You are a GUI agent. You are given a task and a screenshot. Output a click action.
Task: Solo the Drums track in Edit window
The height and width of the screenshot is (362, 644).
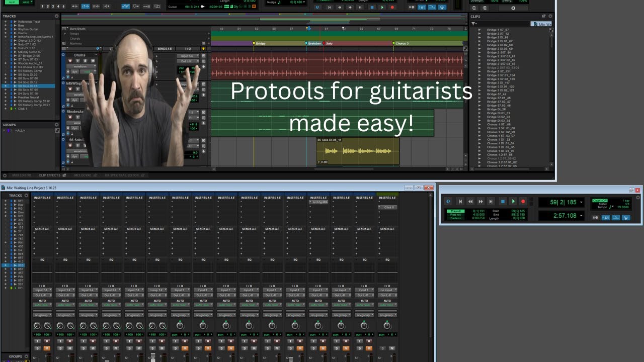coord(85,61)
